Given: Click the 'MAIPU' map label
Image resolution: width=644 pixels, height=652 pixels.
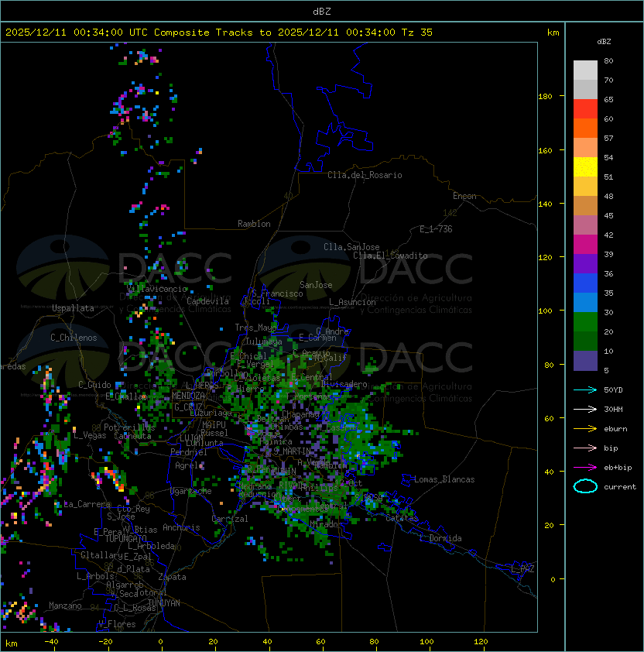Looking at the screenshot, I should [214, 425].
